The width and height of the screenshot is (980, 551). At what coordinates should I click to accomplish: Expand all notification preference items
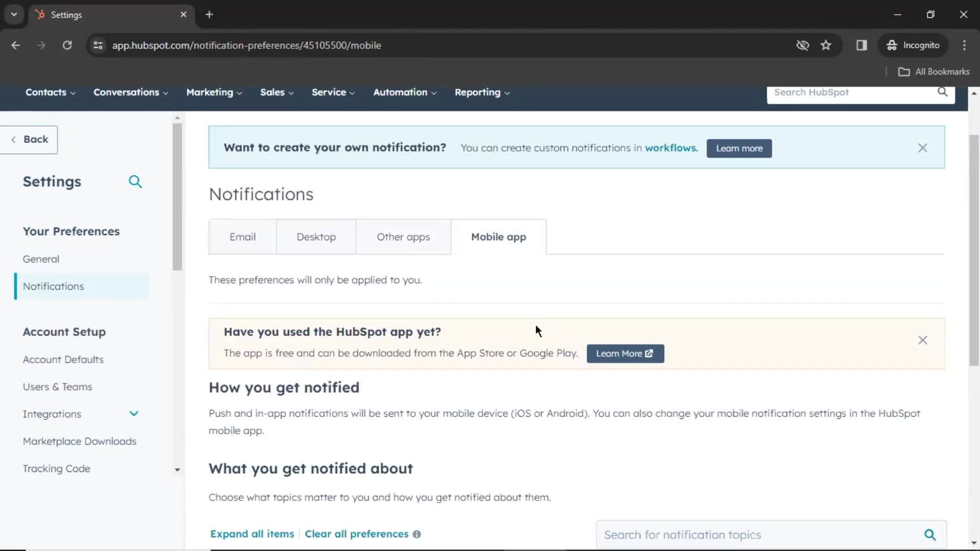pyautogui.click(x=252, y=534)
